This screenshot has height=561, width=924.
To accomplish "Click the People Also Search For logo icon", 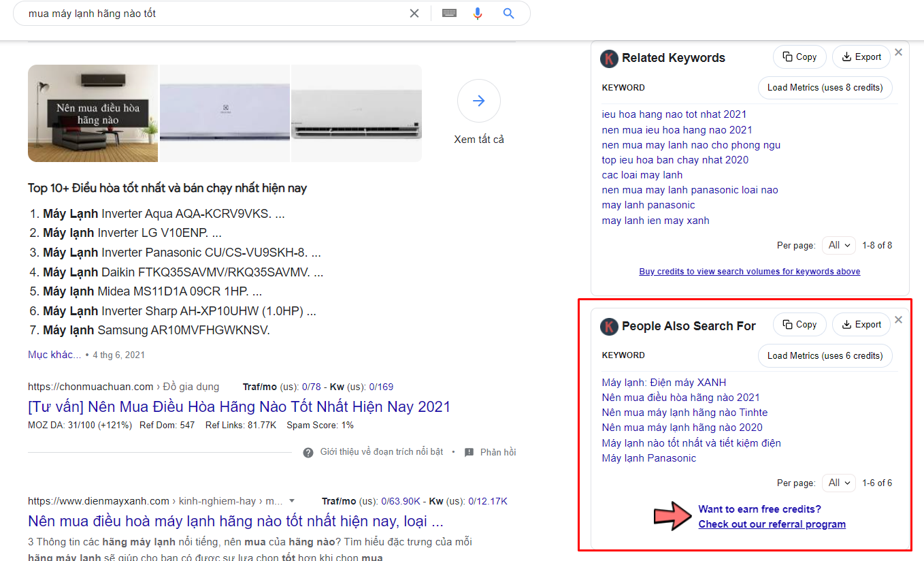I will tap(609, 327).
